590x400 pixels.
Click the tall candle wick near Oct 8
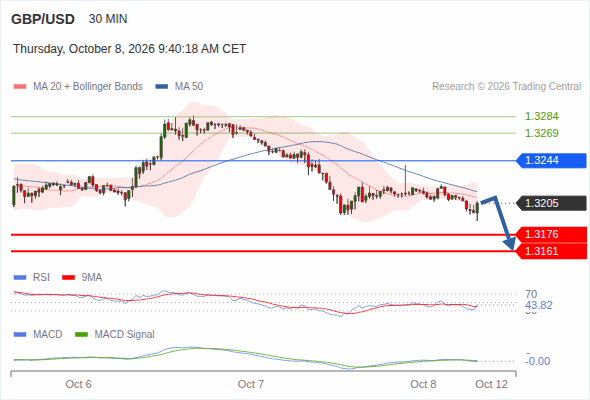406,179
